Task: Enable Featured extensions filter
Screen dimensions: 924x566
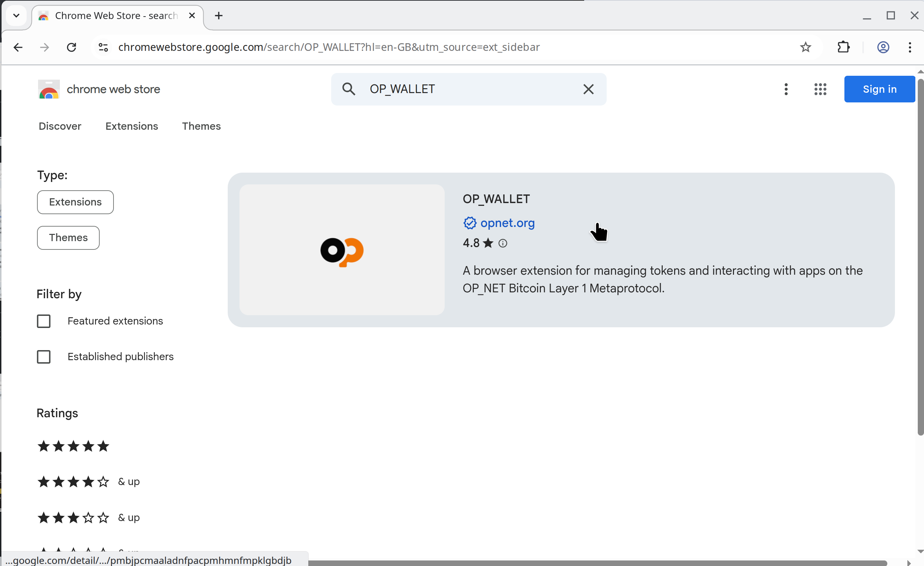Action: 44,321
